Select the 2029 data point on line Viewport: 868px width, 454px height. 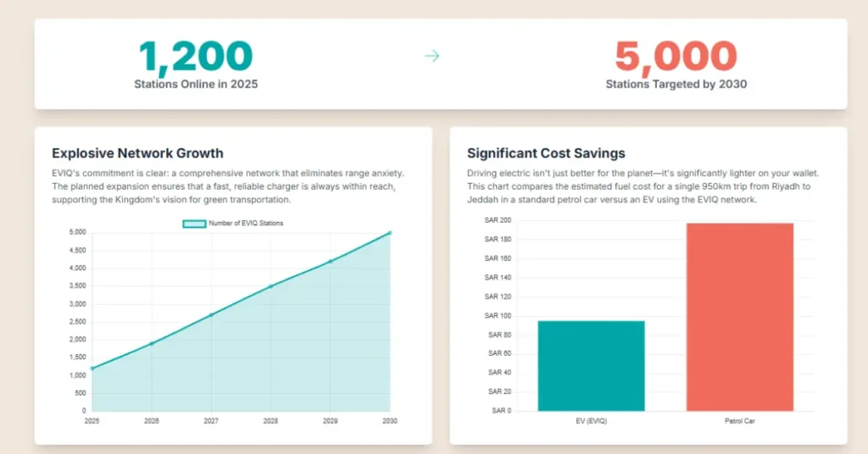coord(331,261)
